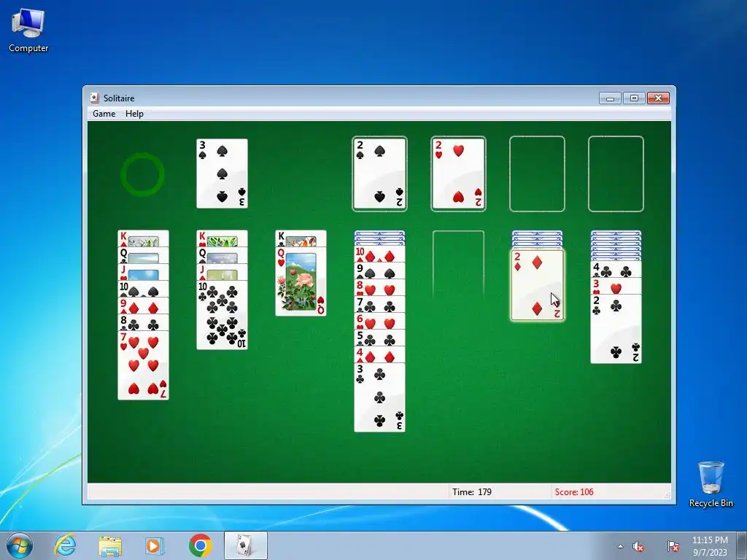Select the 3 of spades waste card
The width and height of the screenshot is (747, 560).
222,174
